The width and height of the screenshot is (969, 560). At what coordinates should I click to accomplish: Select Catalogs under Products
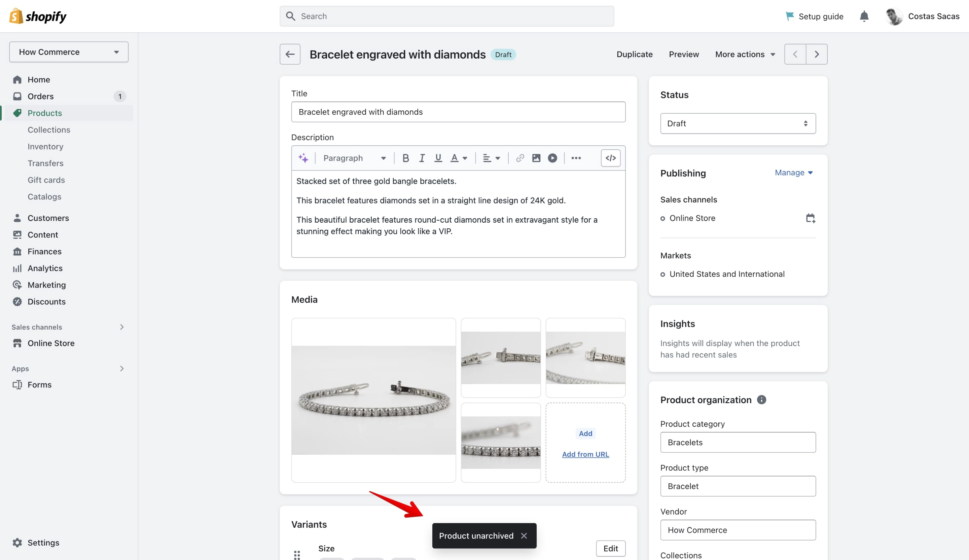(x=44, y=197)
